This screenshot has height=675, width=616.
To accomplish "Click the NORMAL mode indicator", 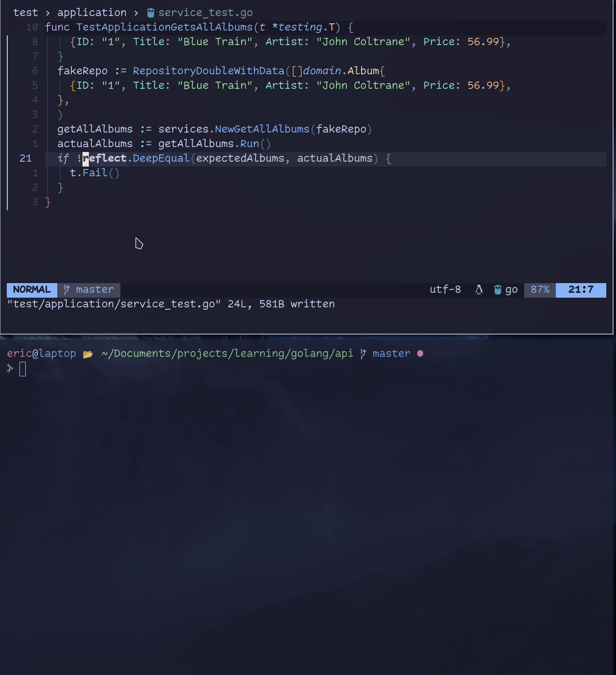I will pos(32,290).
